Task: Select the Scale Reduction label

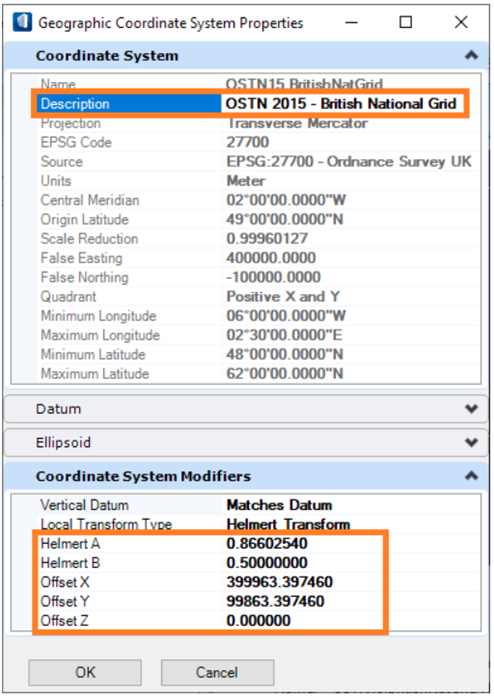Action: [x=89, y=238]
